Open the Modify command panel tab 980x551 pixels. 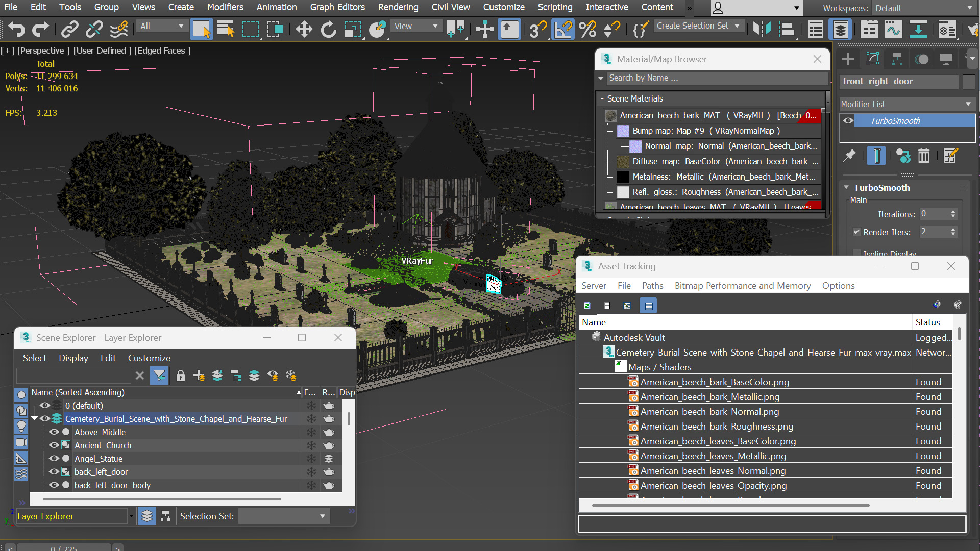(x=873, y=59)
